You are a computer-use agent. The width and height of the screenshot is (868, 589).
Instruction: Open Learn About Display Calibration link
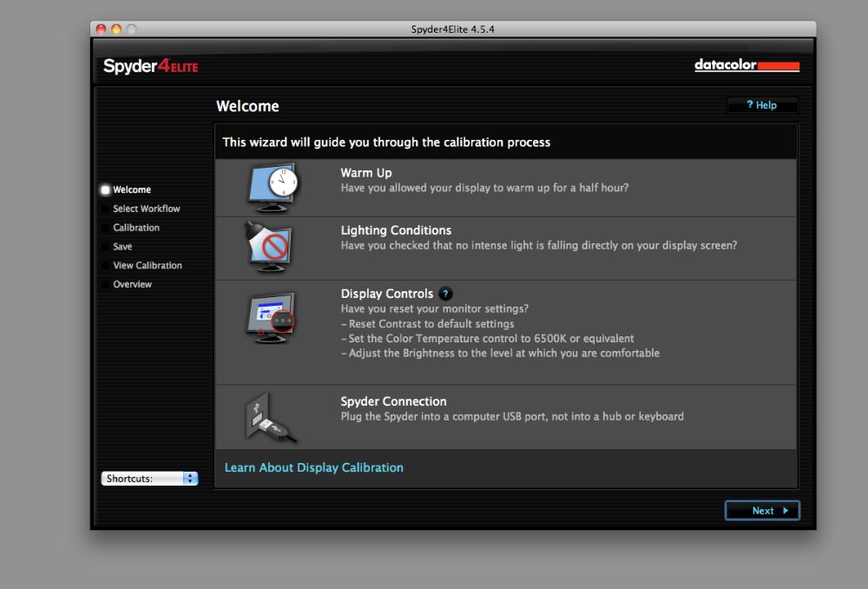(x=314, y=467)
